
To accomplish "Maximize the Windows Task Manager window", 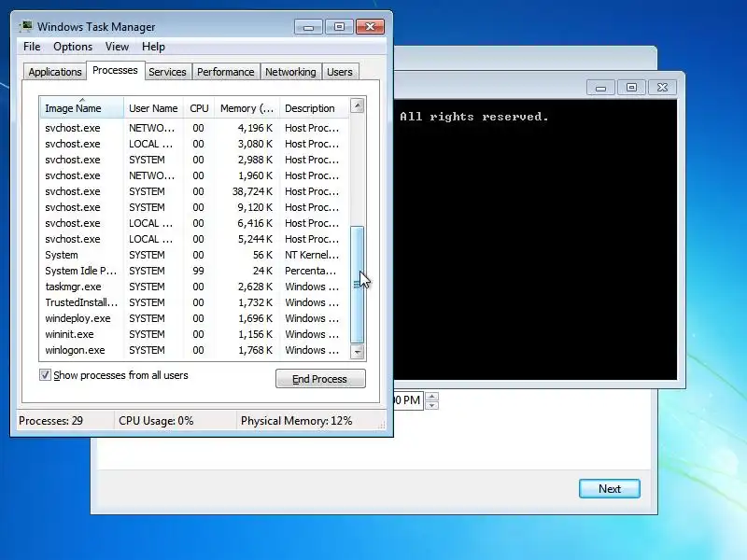I will (339, 27).
